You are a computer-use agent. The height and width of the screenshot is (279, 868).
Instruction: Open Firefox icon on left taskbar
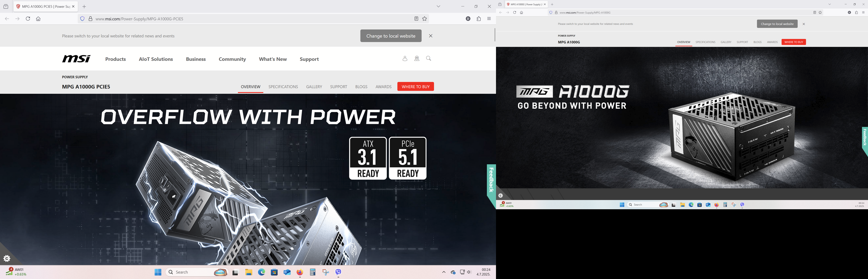coord(300,272)
